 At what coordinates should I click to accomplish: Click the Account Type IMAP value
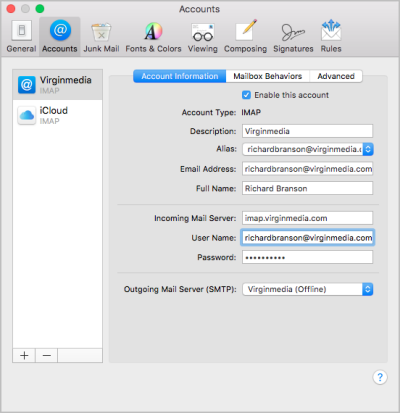pyautogui.click(x=251, y=112)
